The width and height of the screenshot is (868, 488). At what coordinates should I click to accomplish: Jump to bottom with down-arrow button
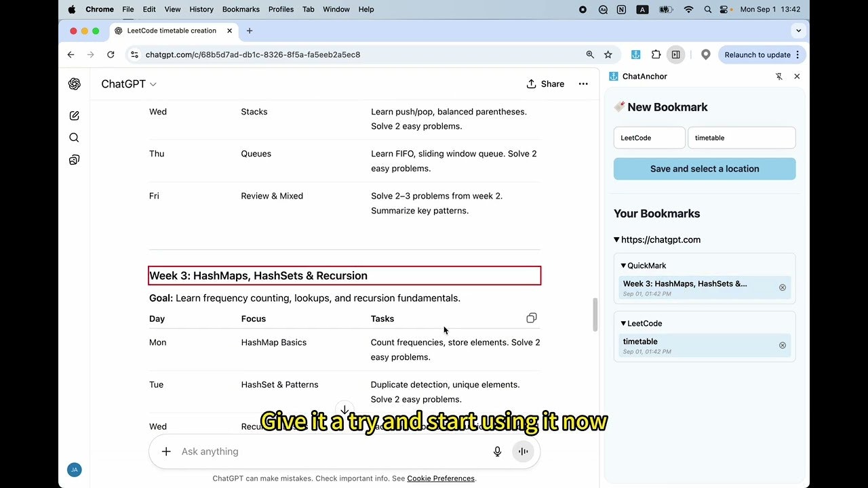point(344,409)
